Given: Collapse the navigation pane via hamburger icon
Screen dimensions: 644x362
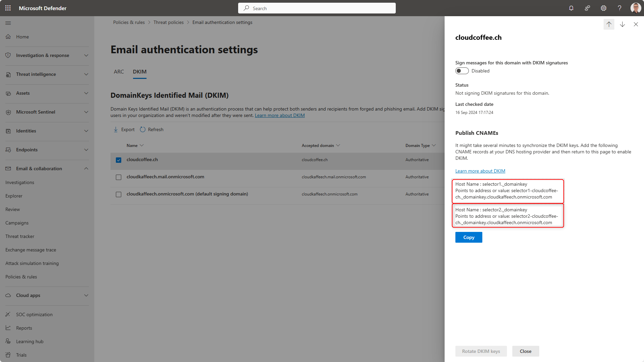Looking at the screenshot, I should click(x=8, y=23).
